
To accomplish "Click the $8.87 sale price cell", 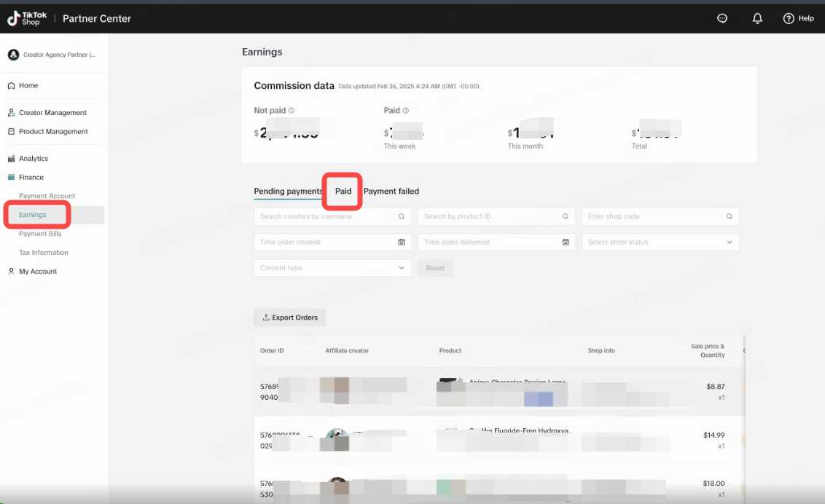I will pyautogui.click(x=716, y=386).
